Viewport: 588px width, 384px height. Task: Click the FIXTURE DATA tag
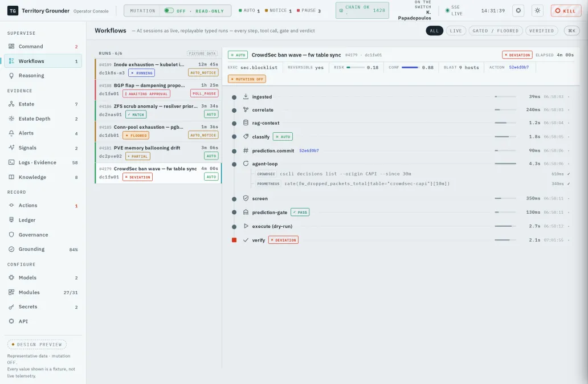tap(202, 53)
